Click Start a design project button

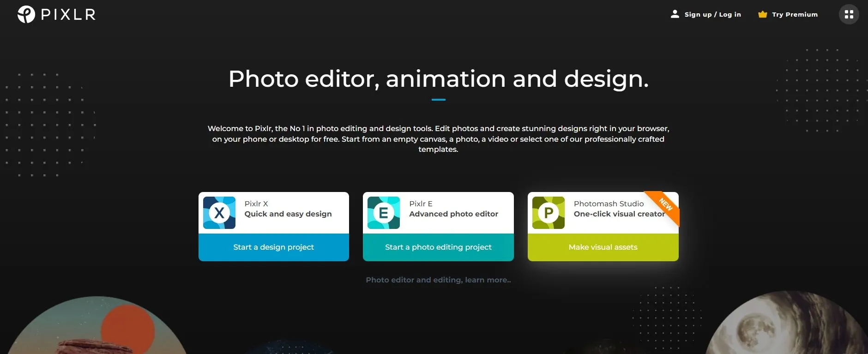click(x=274, y=247)
